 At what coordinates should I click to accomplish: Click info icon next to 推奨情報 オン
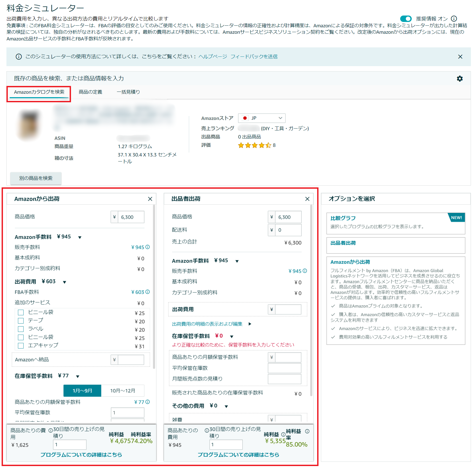(x=454, y=19)
